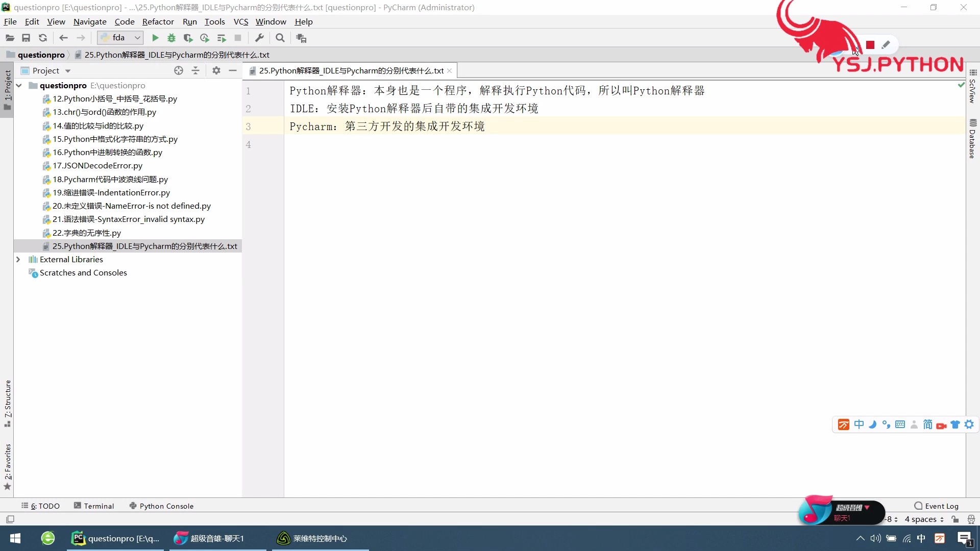Toggle the on-screen keyboard in IME bar
This screenshot has width=980, height=551.
[900, 424]
